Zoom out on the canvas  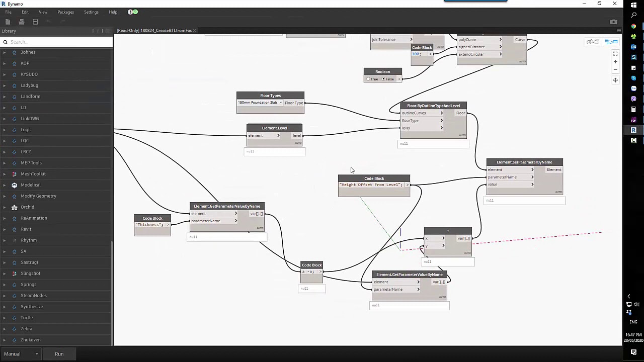[x=615, y=69]
